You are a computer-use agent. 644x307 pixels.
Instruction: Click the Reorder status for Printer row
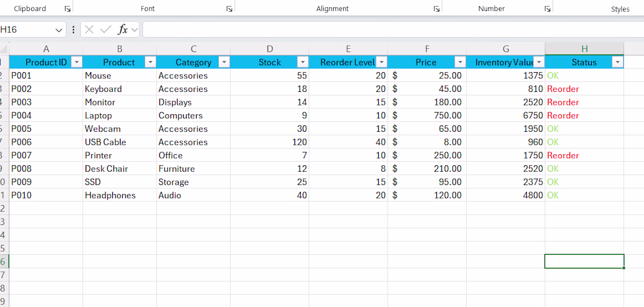pos(584,155)
